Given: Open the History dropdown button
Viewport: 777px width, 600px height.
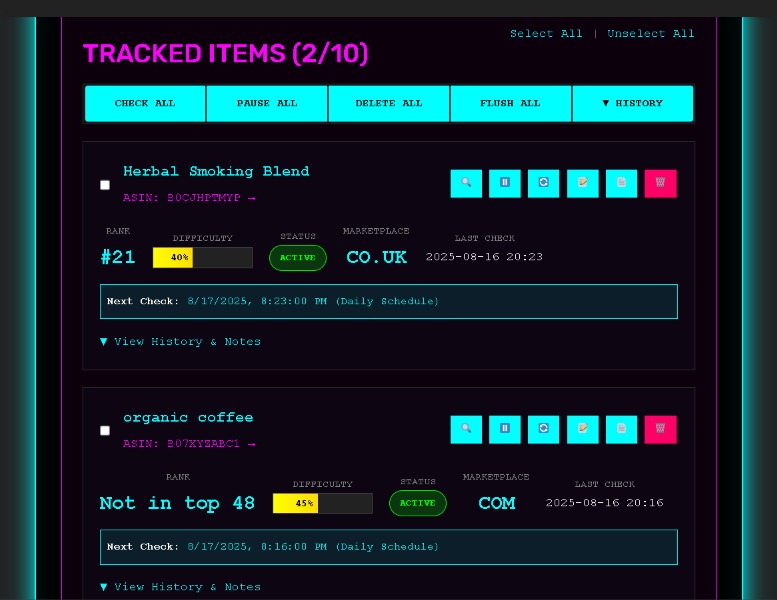Looking at the screenshot, I should click(632, 104).
